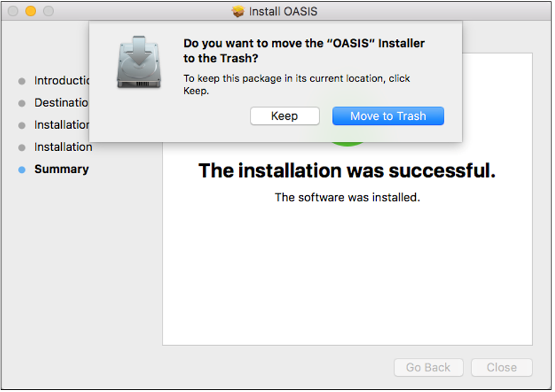The height and width of the screenshot is (392, 555).
Task: Click the 'Install OASIS' window title
Action: tap(282, 11)
